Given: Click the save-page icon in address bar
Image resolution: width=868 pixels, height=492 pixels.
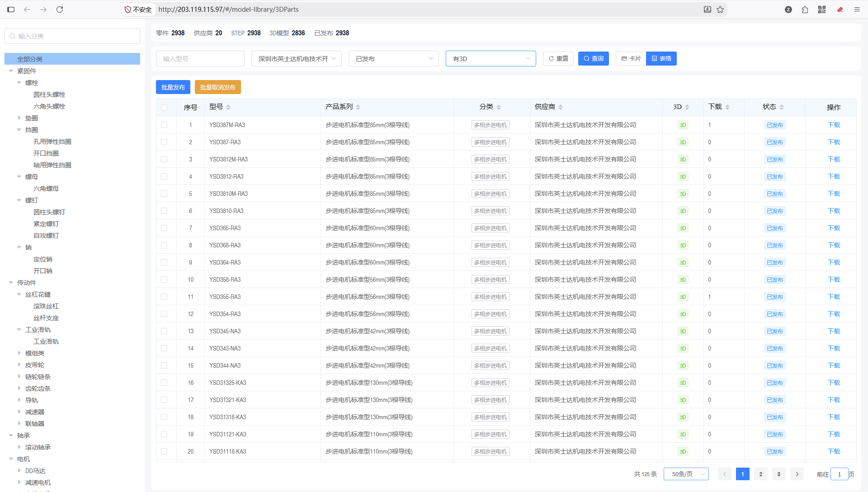Looking at the screenshot, I should (708, 9).
